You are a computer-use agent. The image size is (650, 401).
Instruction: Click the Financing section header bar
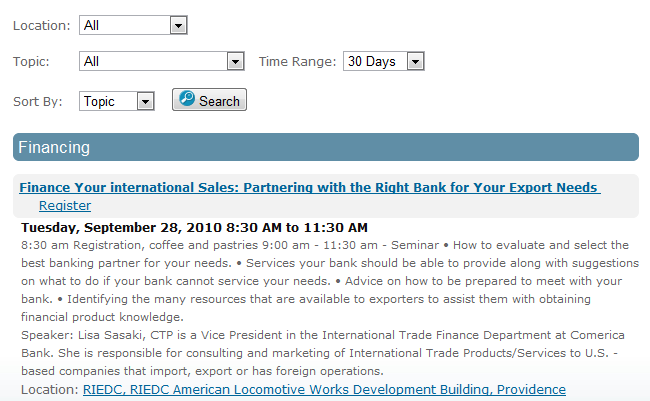click(326, 147)
